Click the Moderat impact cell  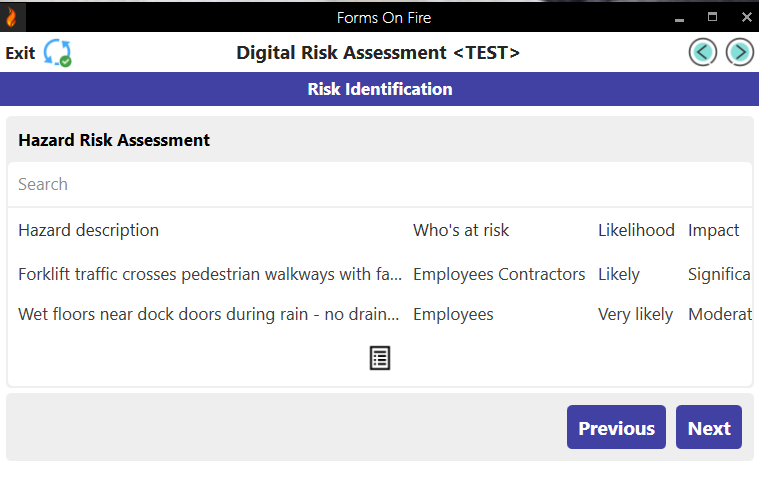tap(720, 314)
